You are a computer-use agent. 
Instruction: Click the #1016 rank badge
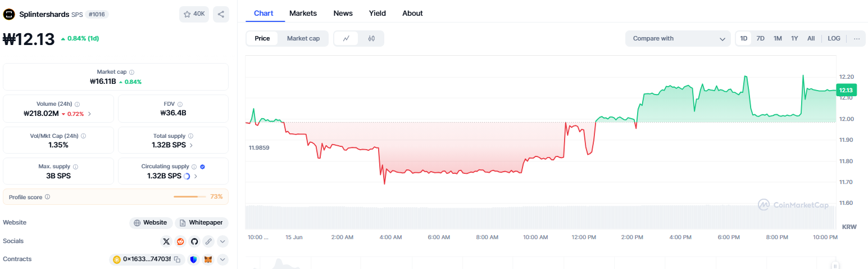97,14
